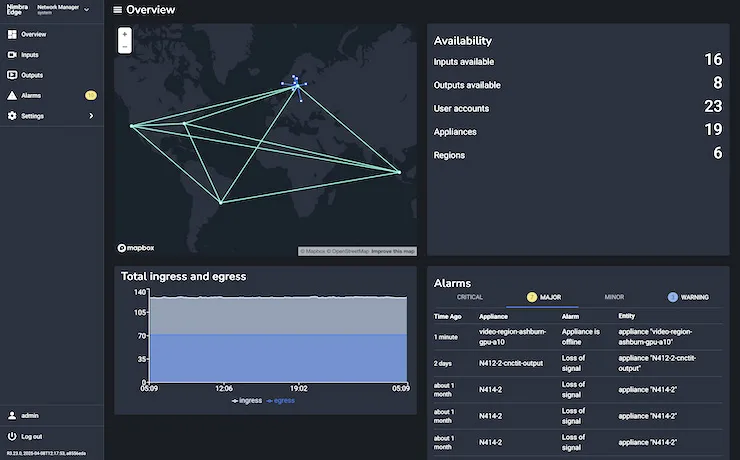Viewport: 740px width, 460px height.
Task: Switch to the Critical alarms tab
Action: point(470,297)
